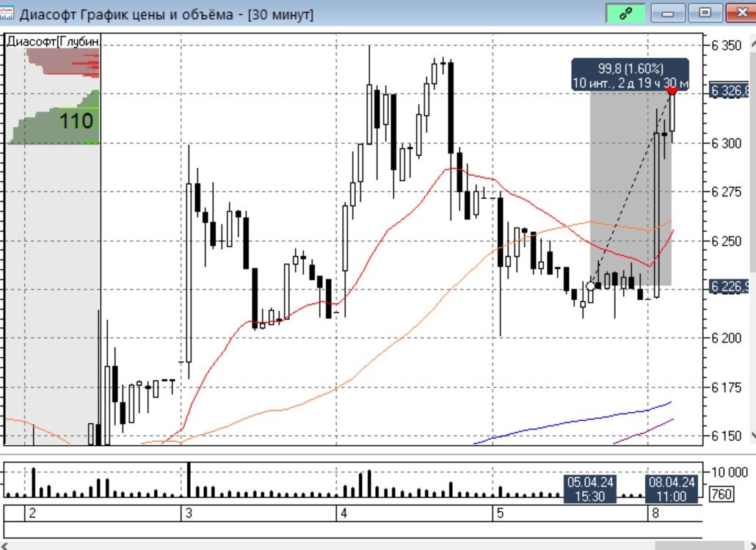This screenshot has width=756, height=550.
Task: Click the 6 350 price axis label
Action: point(727,45)
